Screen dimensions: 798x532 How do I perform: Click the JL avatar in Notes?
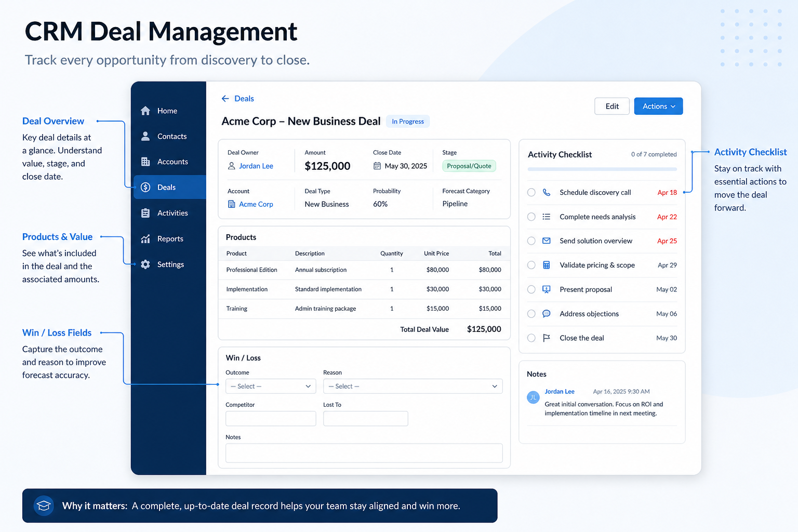pyautogui.click(x=533, y=397)
